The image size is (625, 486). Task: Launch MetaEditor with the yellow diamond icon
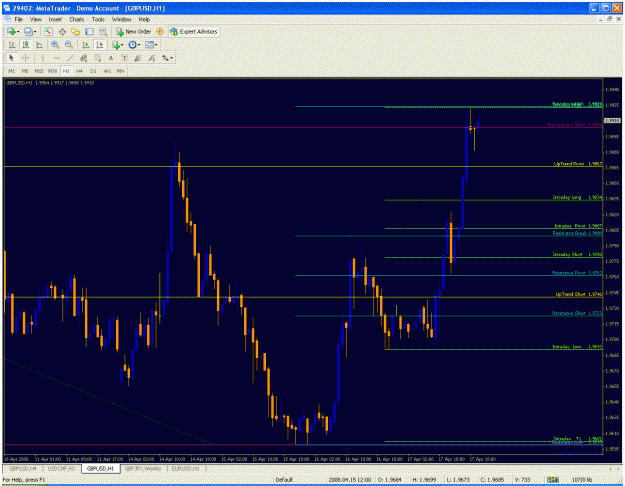click(160, 31)
